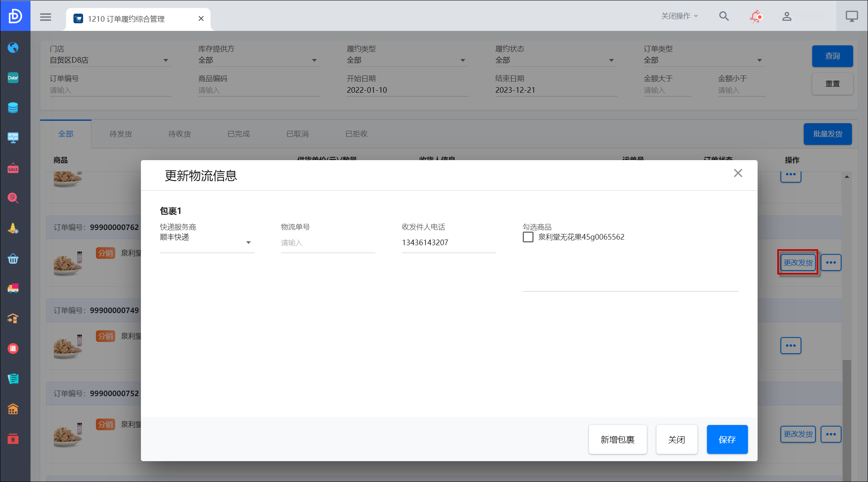Click the 物流单号 input field

[x=327, y=243]
